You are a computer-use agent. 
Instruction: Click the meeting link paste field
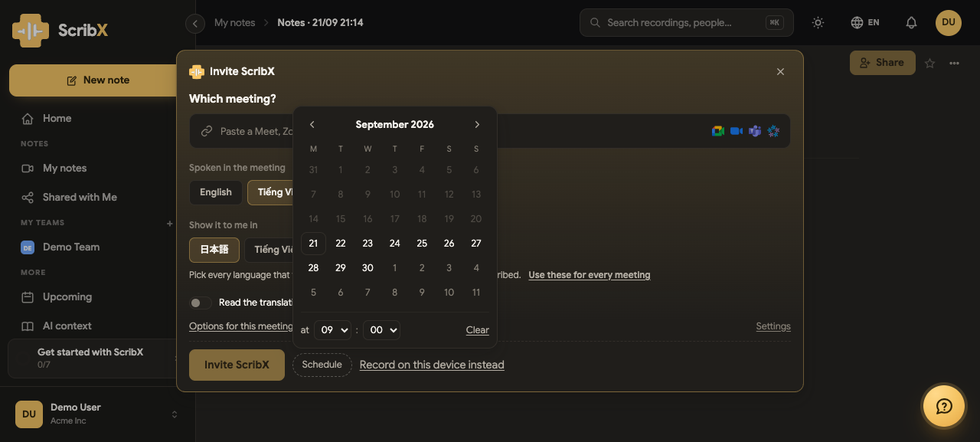tap(490, 132)
